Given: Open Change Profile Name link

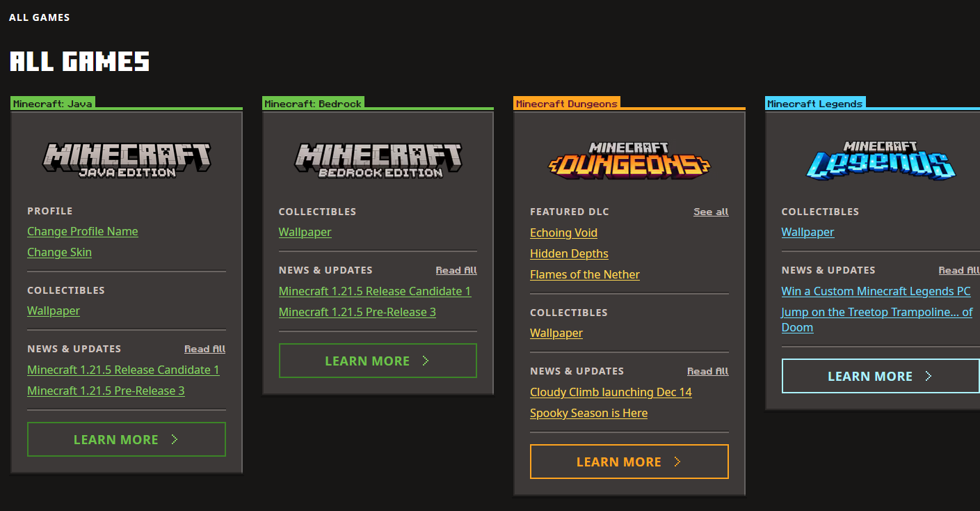Looking at the screenshot, I should point(83,231).
